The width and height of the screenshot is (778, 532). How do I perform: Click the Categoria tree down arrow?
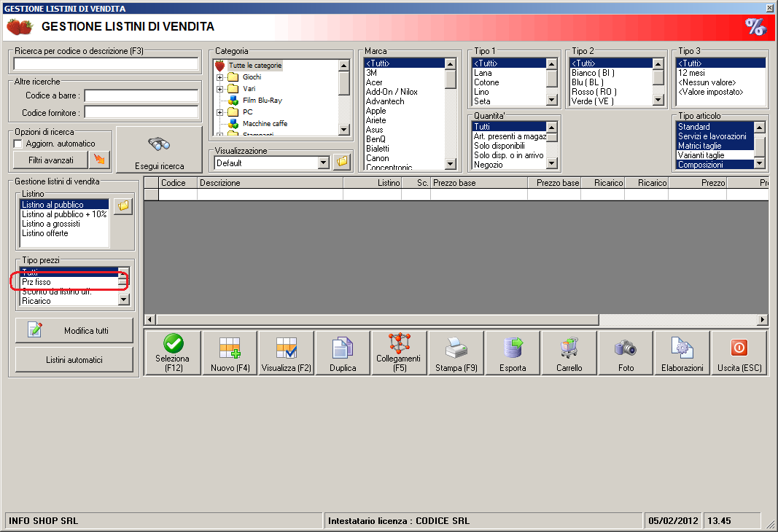coord(343,130)
